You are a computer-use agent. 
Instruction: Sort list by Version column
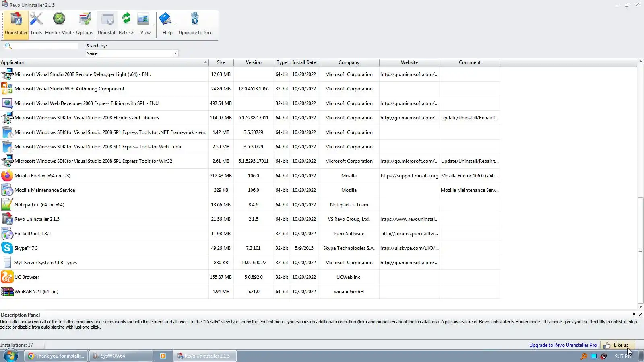pyautogui.click(x=254, y=62)
